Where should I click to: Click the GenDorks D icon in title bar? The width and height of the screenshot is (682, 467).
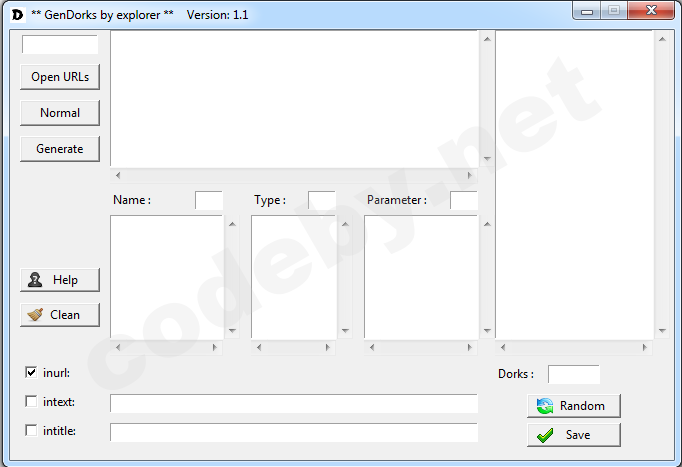(x=17, y=15)
